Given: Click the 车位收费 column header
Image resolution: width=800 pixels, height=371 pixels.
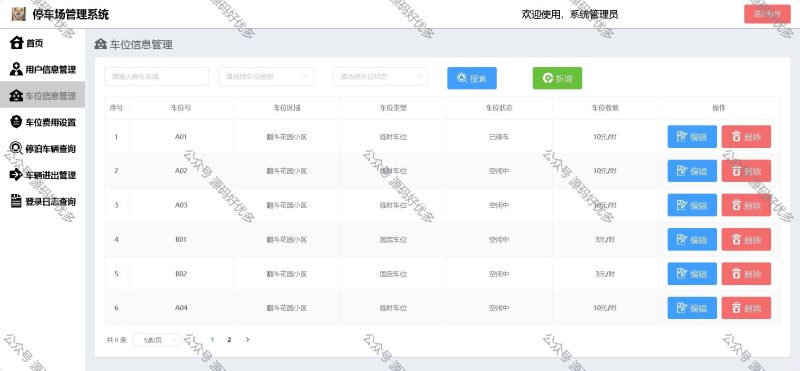Looking at the screenshot, I should pos(605,108).
